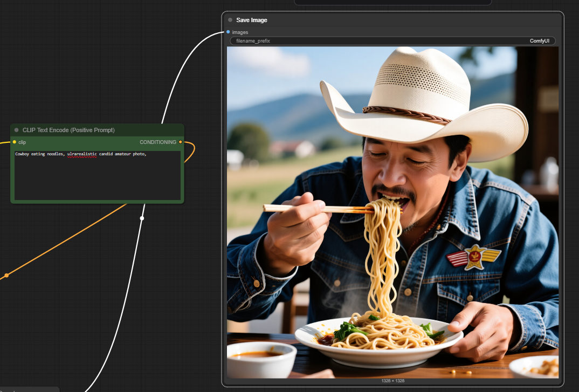Open the generated cowboy noodles image preview

(392, 212)
